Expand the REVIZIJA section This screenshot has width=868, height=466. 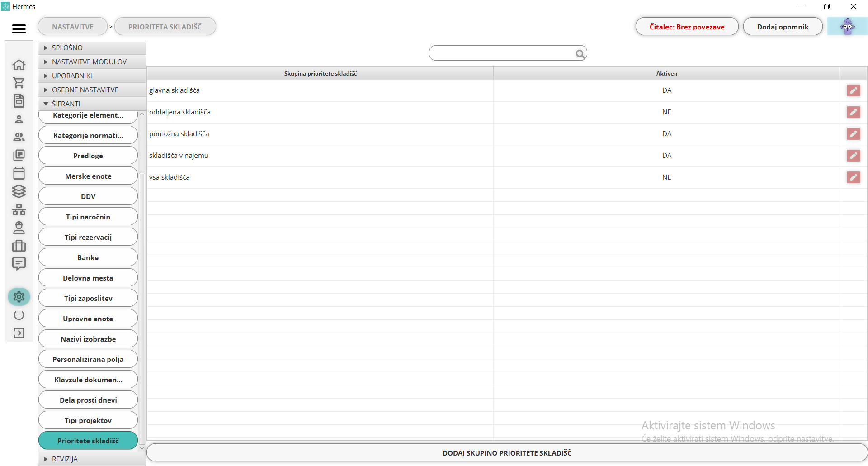point(92,459)
